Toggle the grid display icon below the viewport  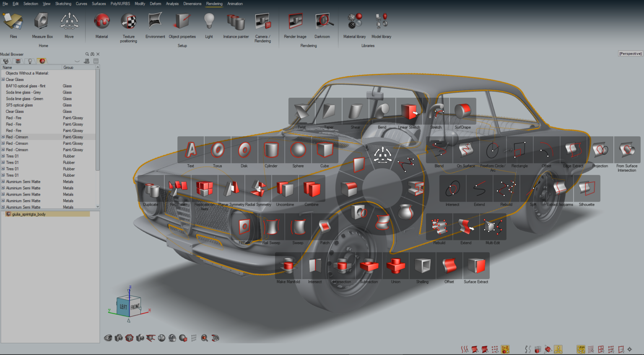pos(194,338)
